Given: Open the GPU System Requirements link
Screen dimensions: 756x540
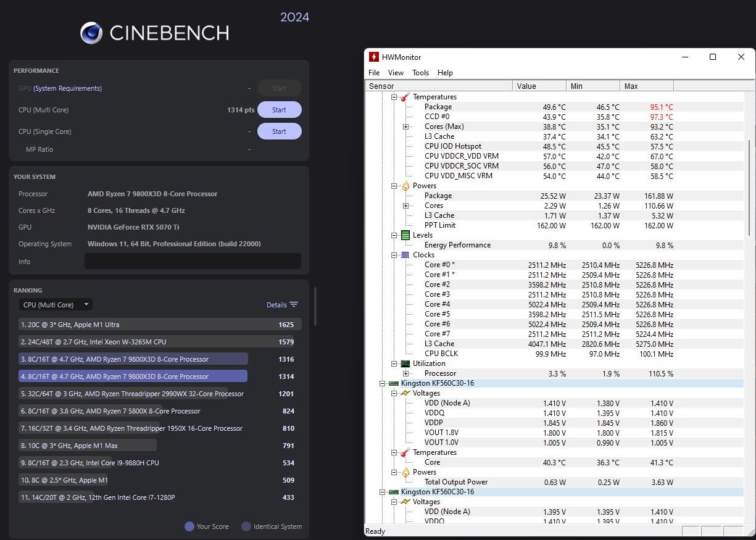Looking at the screenshot, I should coord(67,88).
